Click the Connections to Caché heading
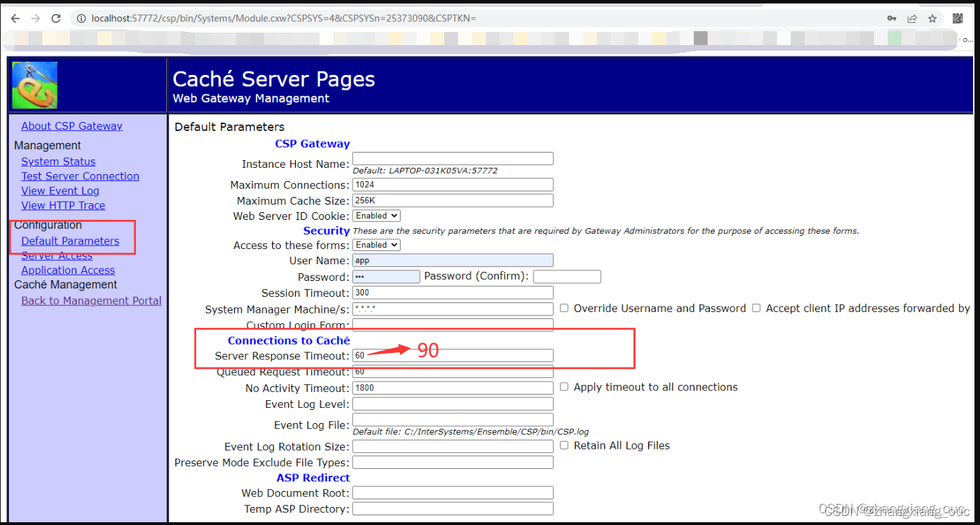The image size is (980, 525). coord(288,341)
